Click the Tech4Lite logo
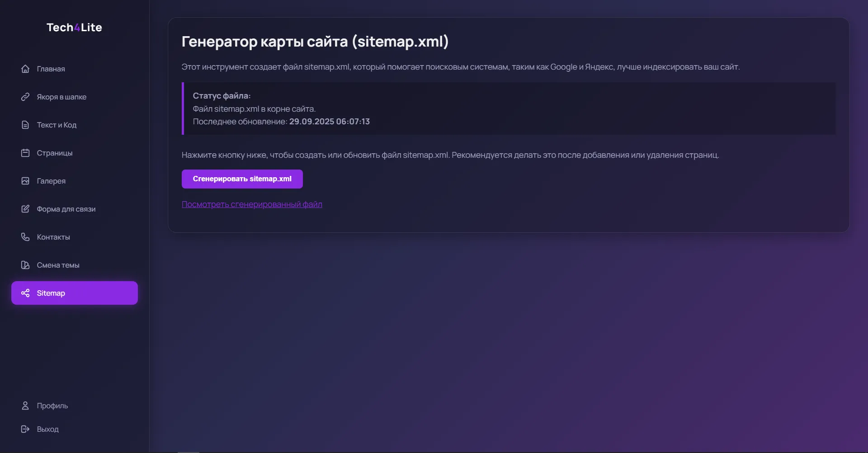 tap(74, 28)
